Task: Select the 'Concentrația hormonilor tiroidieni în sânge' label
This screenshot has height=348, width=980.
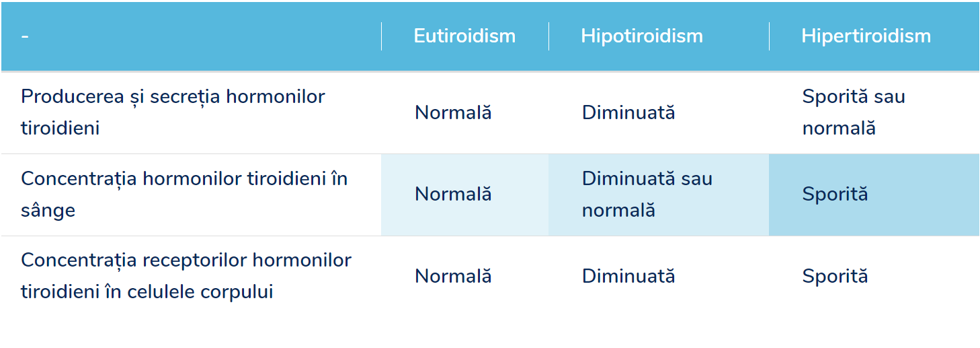Action: [184, 194]
